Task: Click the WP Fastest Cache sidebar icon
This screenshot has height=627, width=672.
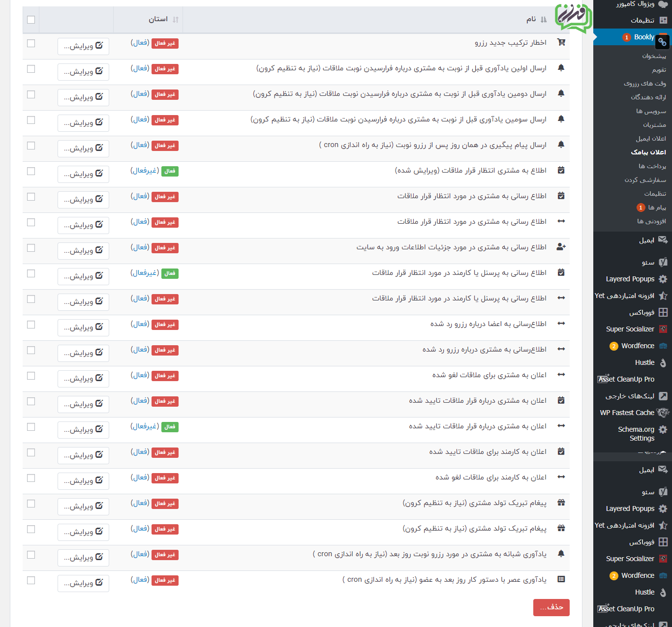Action: coord(663,413)
